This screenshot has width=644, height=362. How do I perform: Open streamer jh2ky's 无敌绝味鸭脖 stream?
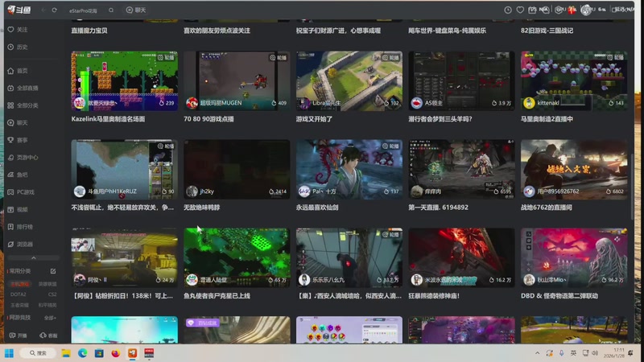point(237,169)
